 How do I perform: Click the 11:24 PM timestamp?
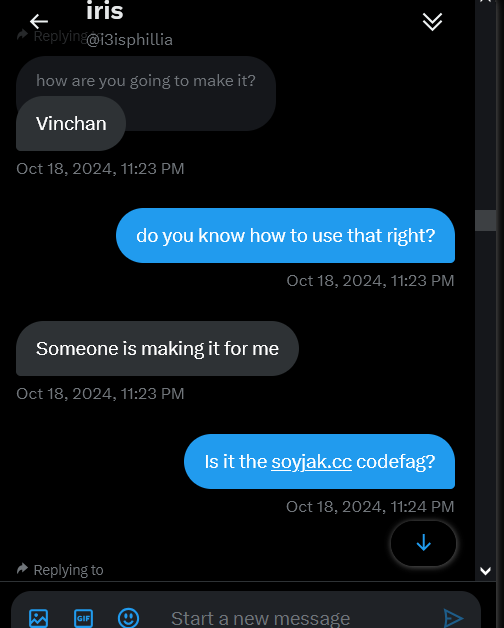tap(422, 507)
